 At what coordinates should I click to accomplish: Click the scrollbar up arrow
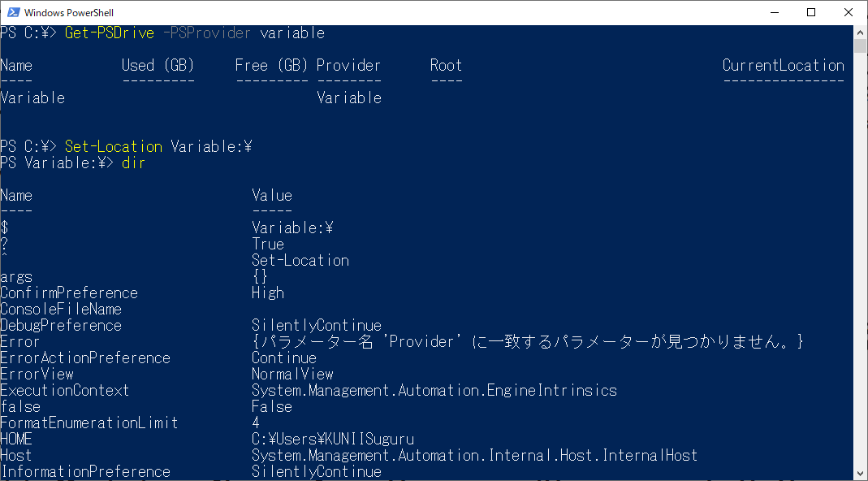click(859, 32)
